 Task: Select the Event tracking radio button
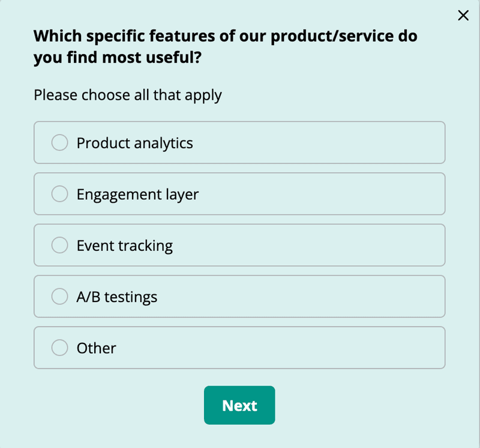click(59, 245)
